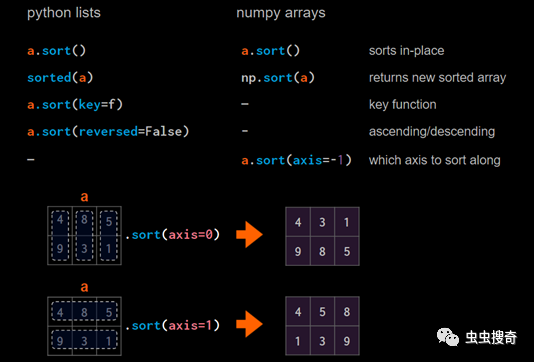Click the .sort(axis=0) code label
Image resolution: width=534 pixels, height=362 pixels.
tap(172, 235)
